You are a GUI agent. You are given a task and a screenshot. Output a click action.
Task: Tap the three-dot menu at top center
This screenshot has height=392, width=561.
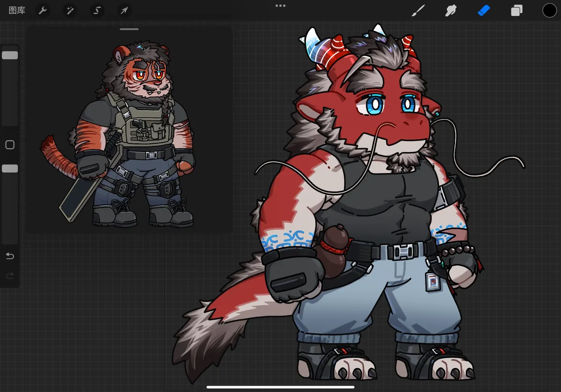tap(280, 6)
